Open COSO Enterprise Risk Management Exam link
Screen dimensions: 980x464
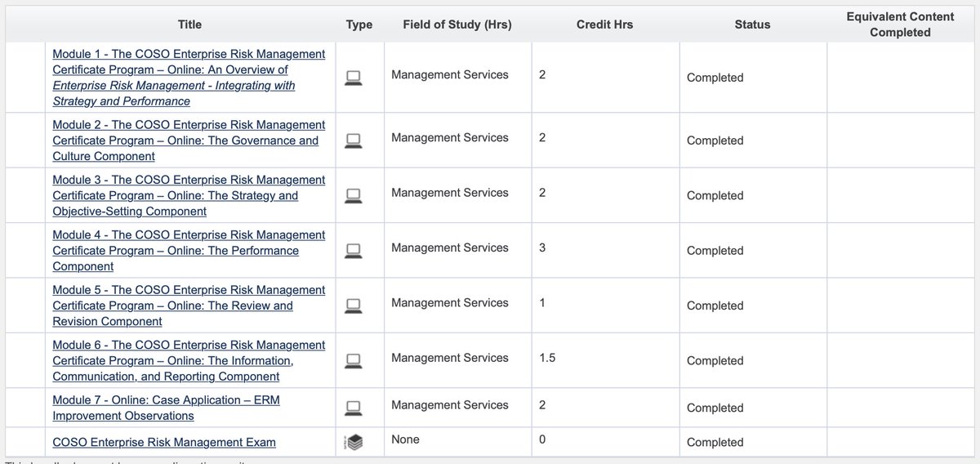click(164, 442)
